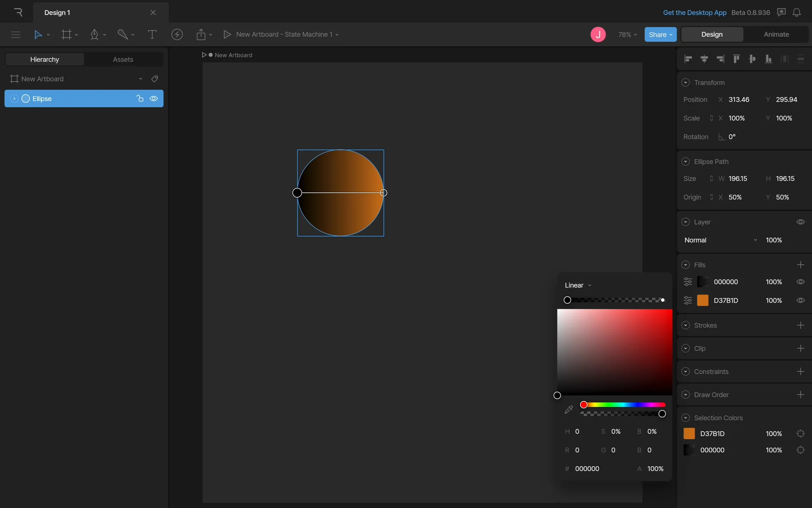Image resolution: width=812 pixels, height=508 pixels.
Task: Click the D37B1D swatch in Selection Colors
Action: click(x=689, y=433)
